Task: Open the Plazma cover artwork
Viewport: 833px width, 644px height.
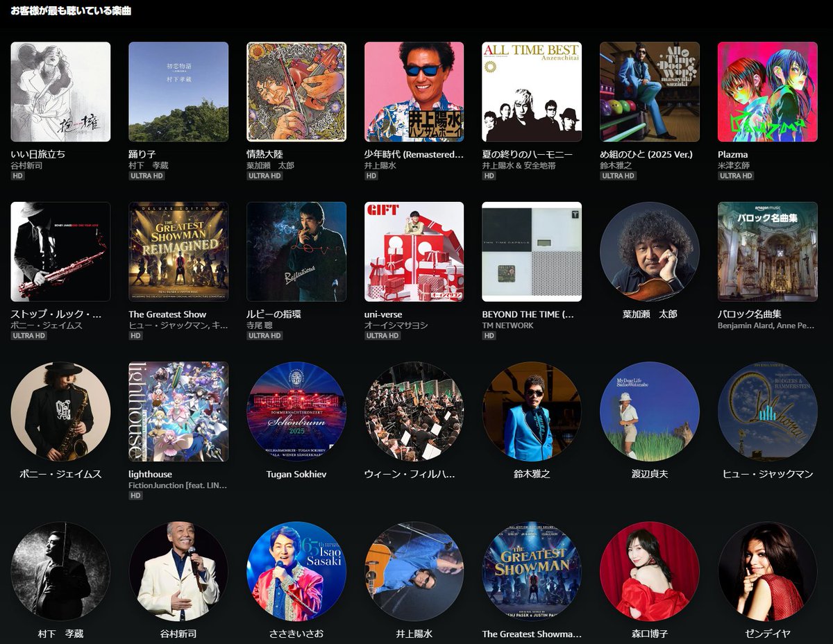Action: coord(768,92)
